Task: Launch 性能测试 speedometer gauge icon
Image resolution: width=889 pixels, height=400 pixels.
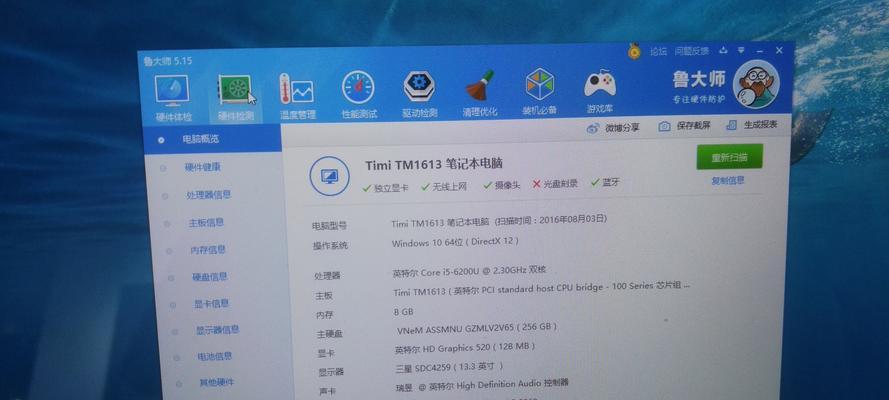Action: pyautogui.click(x=358, y=87)
